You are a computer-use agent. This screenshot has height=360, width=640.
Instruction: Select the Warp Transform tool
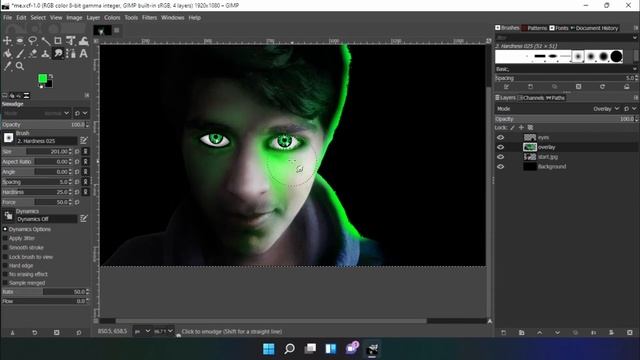[x=83, y=40]
